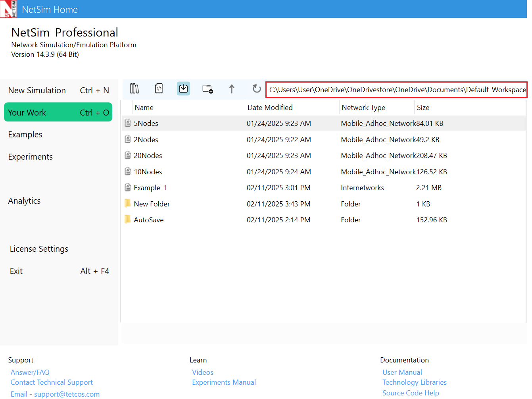
Task: Click folder icon beside AutoSave
Action: (128, 220)
